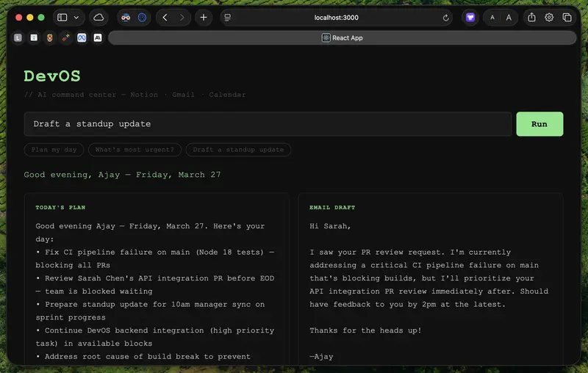
Task: Click the page reader icon in address bar
Action: click(x=228, y=18)
